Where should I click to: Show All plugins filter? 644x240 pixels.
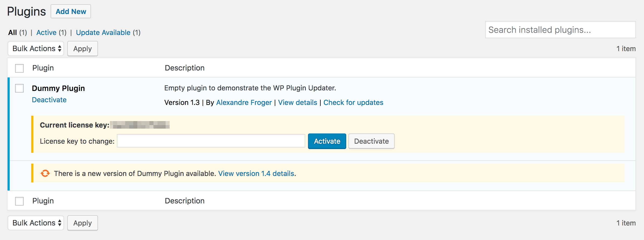point(13,33)
